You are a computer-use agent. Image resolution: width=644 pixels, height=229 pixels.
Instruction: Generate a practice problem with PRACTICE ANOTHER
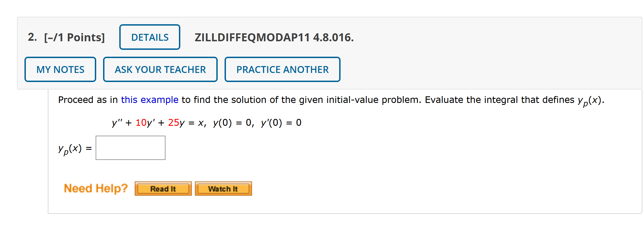(282, 69)
